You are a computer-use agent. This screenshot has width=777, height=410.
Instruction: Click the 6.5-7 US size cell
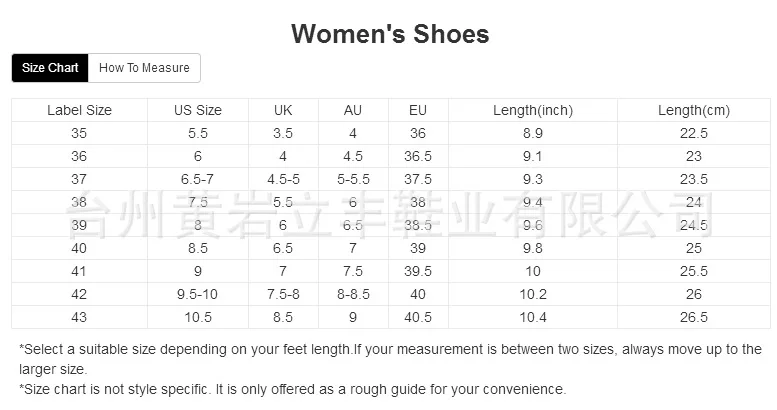(198, 179)
